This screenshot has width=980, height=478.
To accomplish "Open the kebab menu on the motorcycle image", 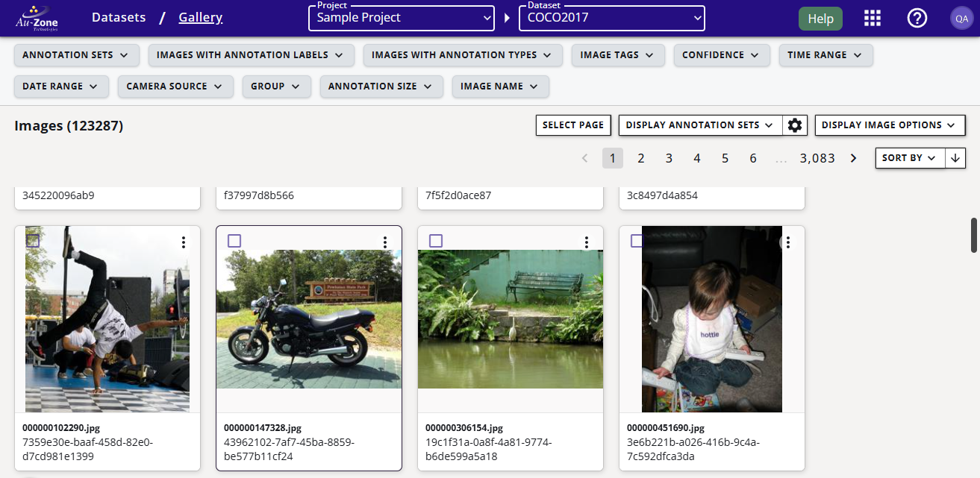I will [384, 242].
